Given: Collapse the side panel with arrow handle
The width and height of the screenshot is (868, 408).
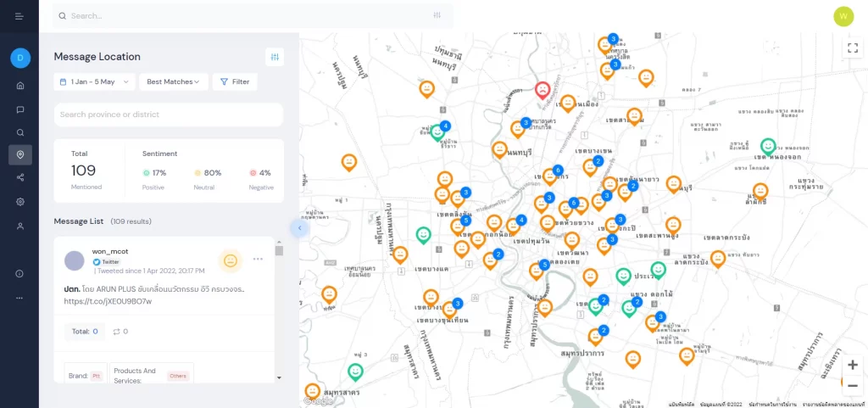Looking at the screenshot, I should (x=297, y=227).
